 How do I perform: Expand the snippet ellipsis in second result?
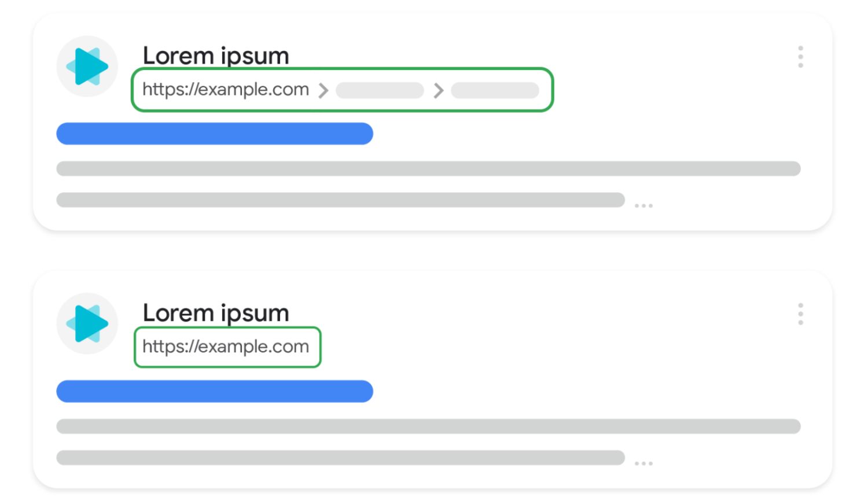(643, 463)
